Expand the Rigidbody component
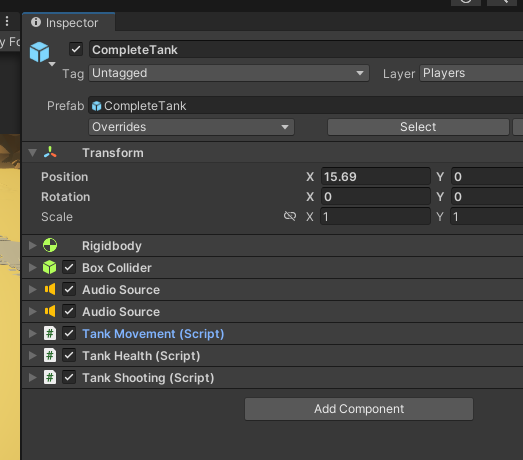 tap(32, 246)
